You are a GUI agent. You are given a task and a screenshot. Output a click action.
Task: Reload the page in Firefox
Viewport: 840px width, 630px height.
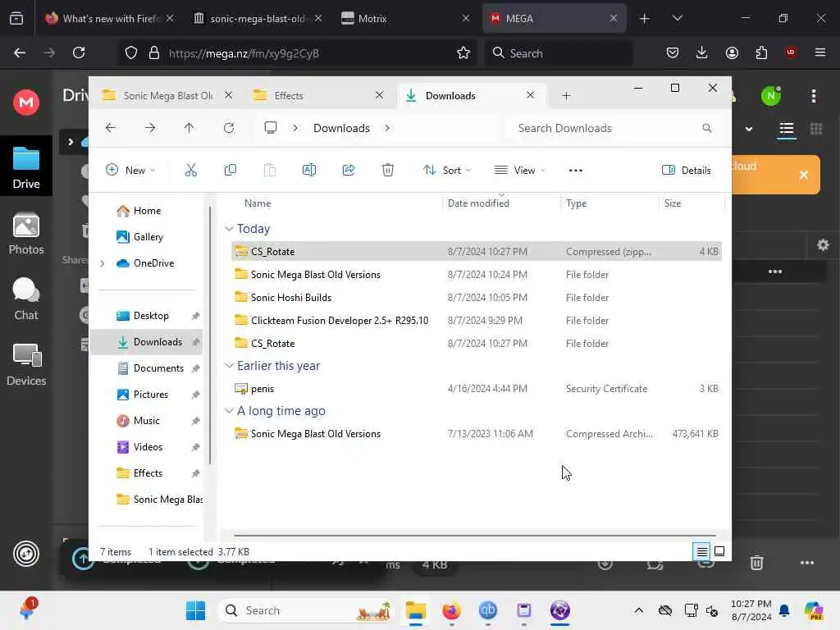[x=79, y=52]
